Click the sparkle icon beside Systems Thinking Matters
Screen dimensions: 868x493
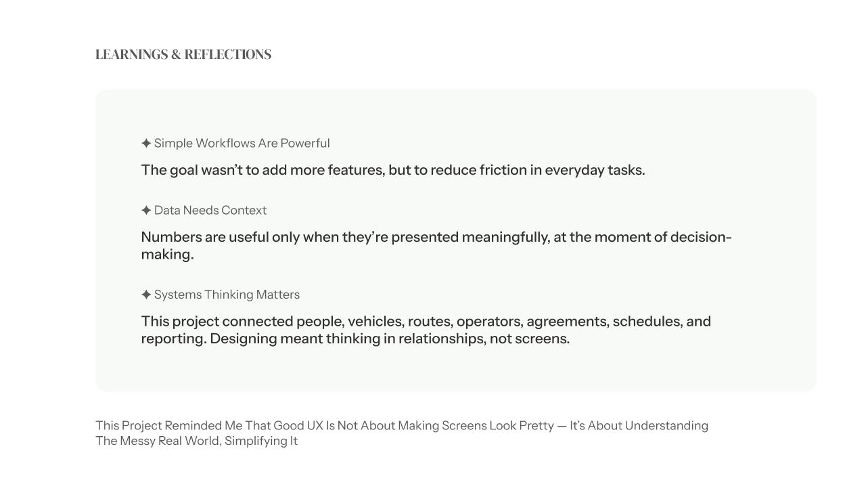click(146, 295)
